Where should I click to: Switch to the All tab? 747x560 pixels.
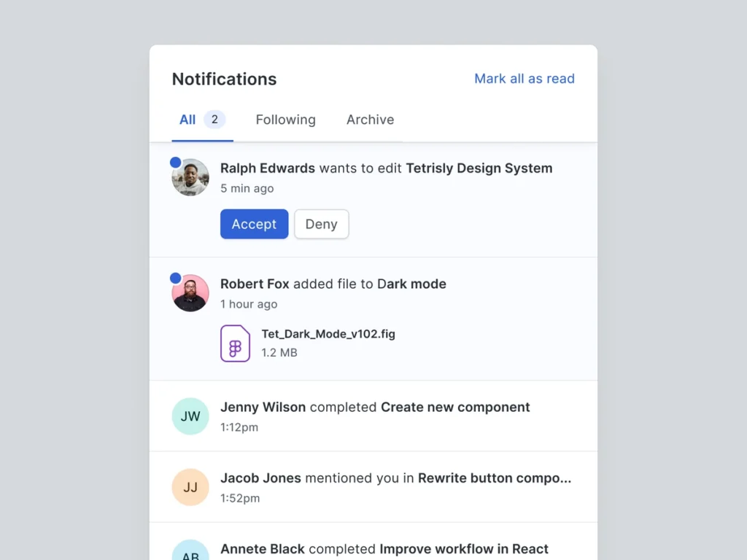click(187, 120)
